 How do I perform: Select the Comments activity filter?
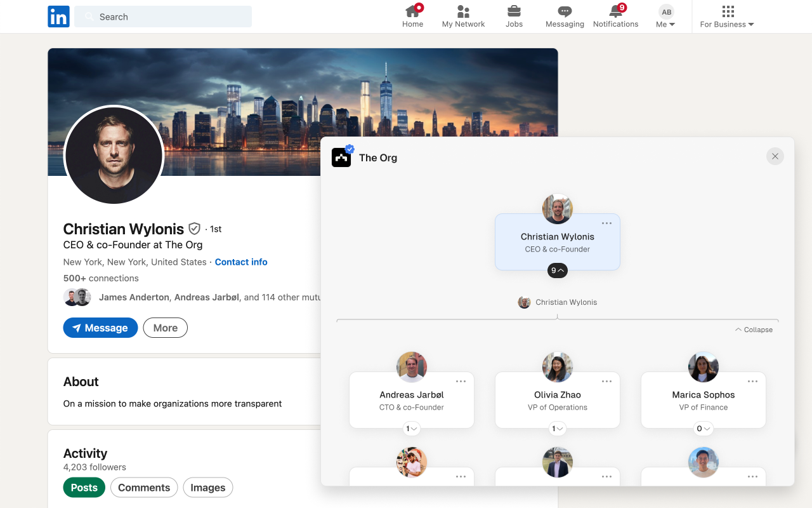[x=144, y=488]
